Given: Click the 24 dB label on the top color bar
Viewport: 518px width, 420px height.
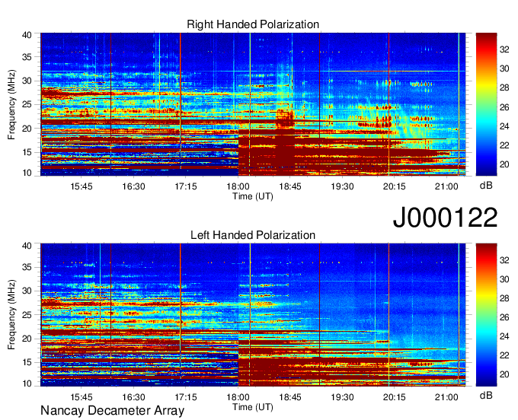Looking at the screenshot, I should pyautogui.click(x=504, y=126).
